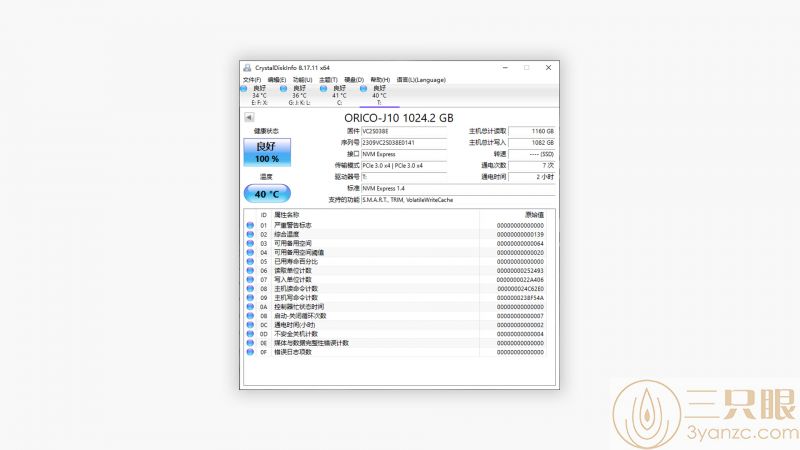Click the standard field NVM Express 1.4
The image size is (800, 450).
[x=458, y=188]
